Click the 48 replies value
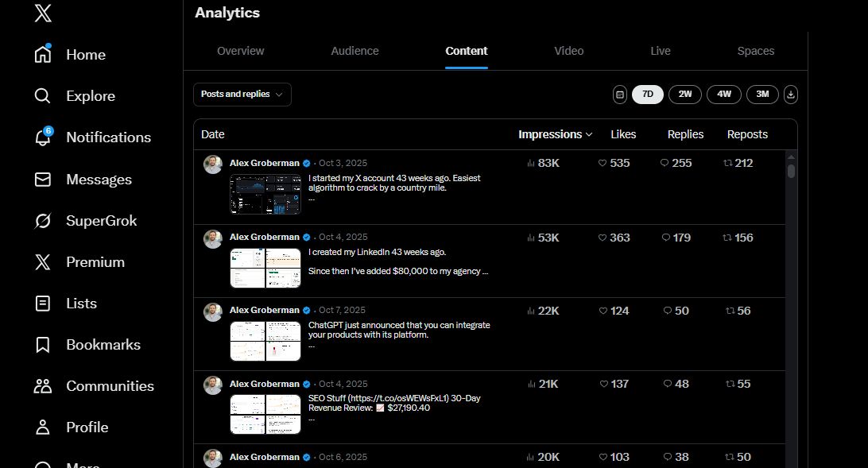The image size is (868, 468). [681, 384]
